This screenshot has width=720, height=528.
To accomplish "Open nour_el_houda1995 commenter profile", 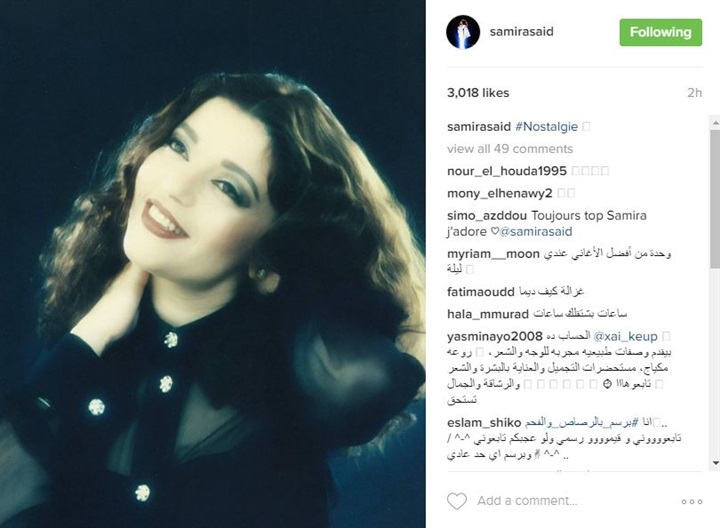I will (x=506, y=171).
